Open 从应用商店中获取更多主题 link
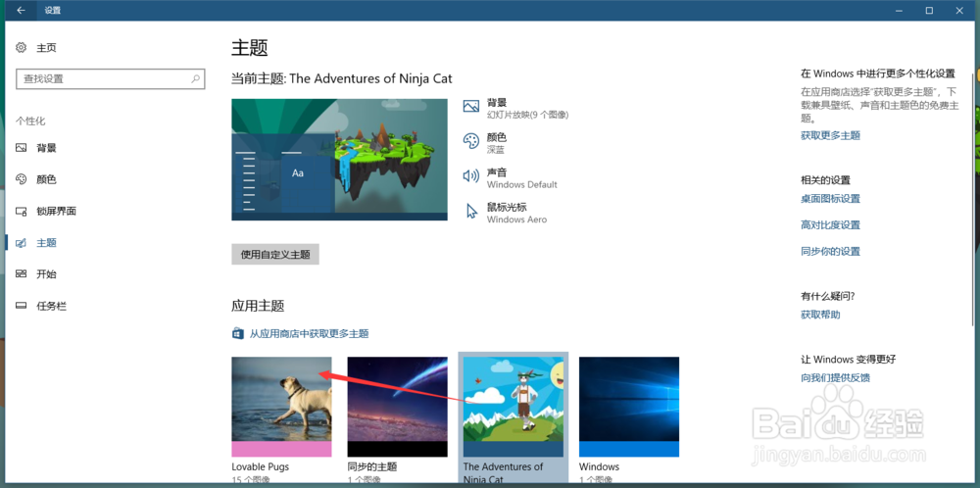This screenshot has height=488, width=980. click(x=310, y=334)
